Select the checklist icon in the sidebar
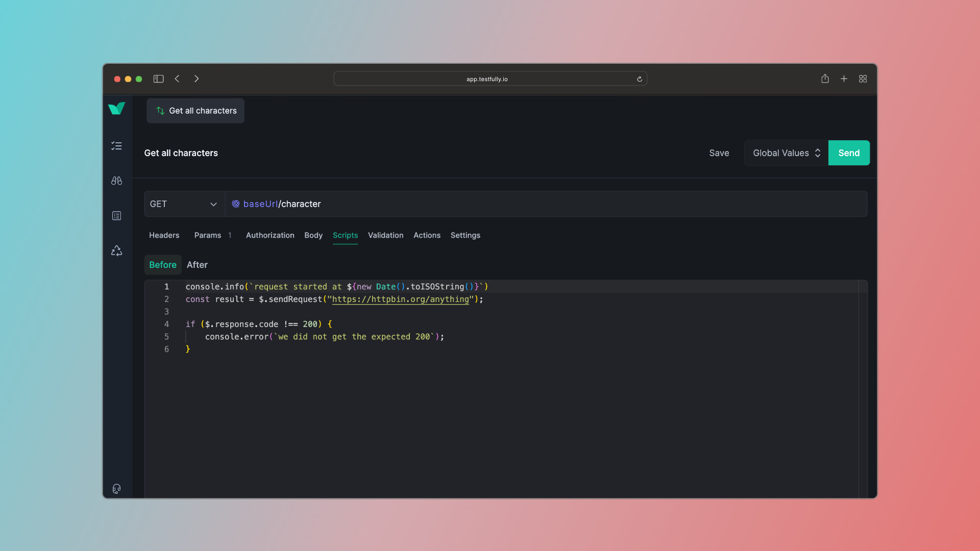This screenshot has height=551, width=980. pos(116,146)
